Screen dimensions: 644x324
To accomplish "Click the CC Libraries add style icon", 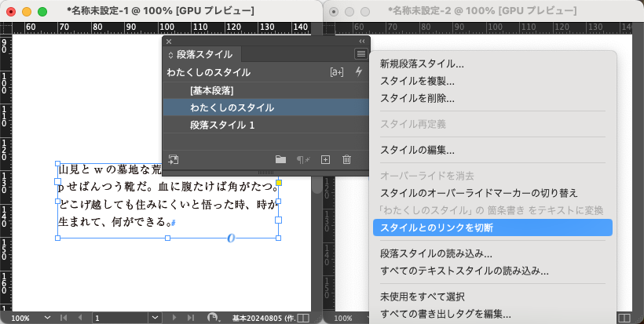I will 174,159.
